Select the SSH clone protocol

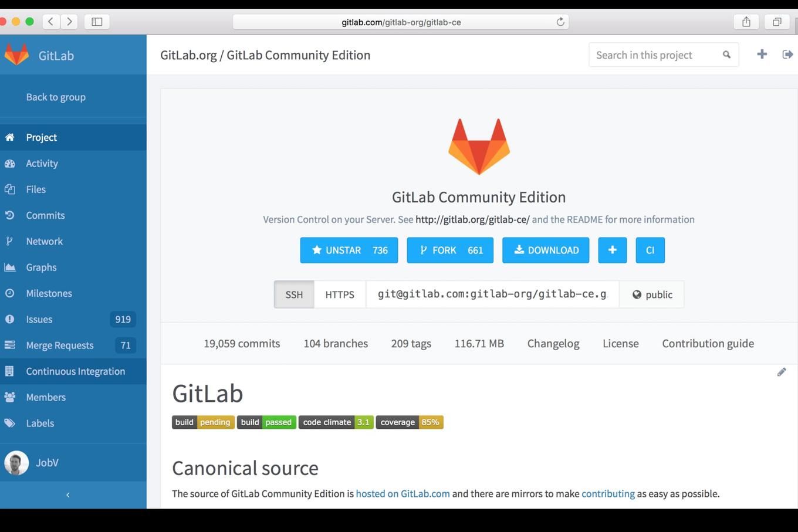click(x=294, y=294)
